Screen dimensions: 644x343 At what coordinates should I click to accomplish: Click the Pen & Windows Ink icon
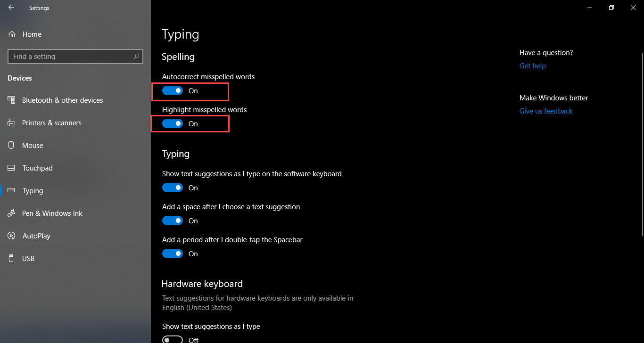point(12,213)
